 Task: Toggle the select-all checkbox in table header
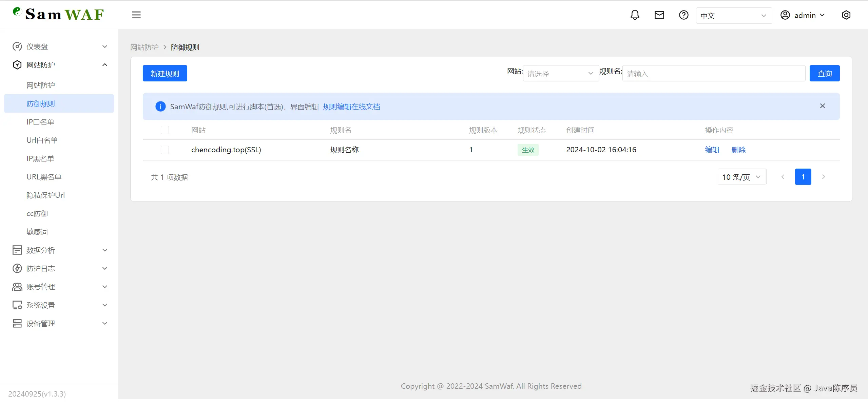tap(165, 130)
